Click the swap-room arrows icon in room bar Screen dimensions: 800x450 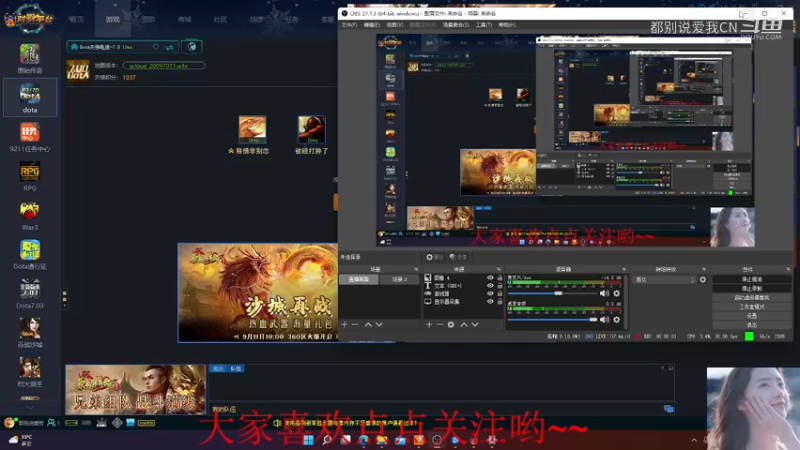pos(169,47)
